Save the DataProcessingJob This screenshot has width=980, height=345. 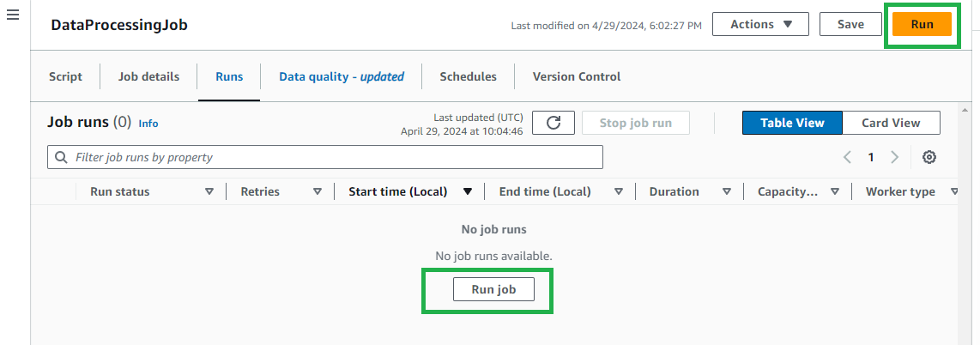pyautogui.click(x=850, y=24)
